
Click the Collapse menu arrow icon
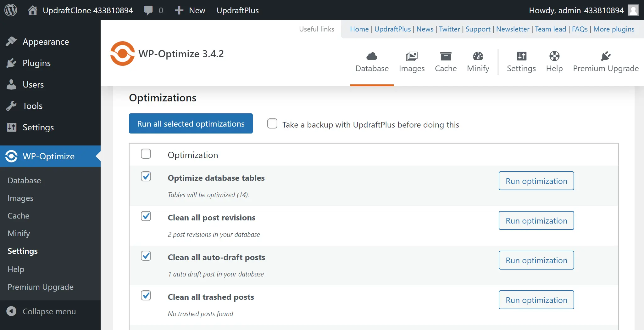[x=11, y=311]
